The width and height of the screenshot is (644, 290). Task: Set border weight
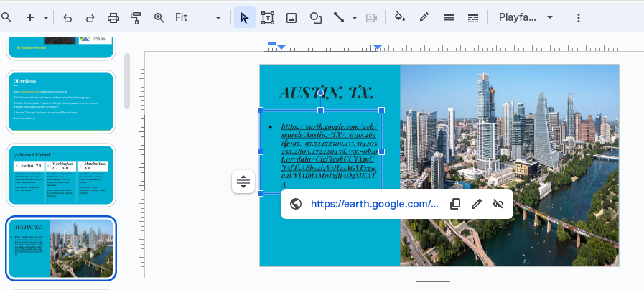449,18
